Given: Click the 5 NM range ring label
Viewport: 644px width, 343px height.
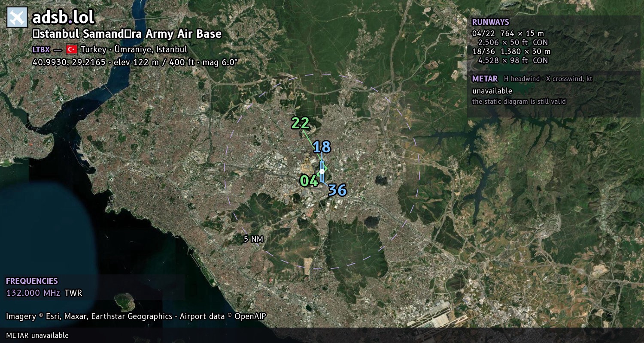Looking at the screenshot, I should (x=253, y=239).
